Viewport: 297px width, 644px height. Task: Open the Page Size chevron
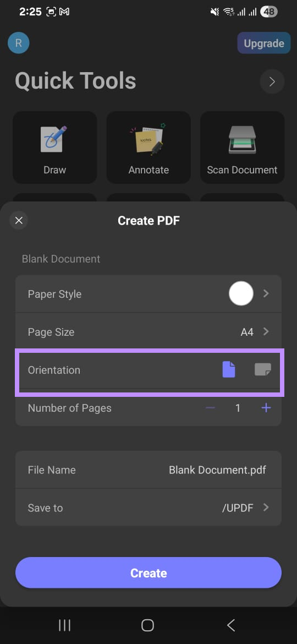coord(266,331)
